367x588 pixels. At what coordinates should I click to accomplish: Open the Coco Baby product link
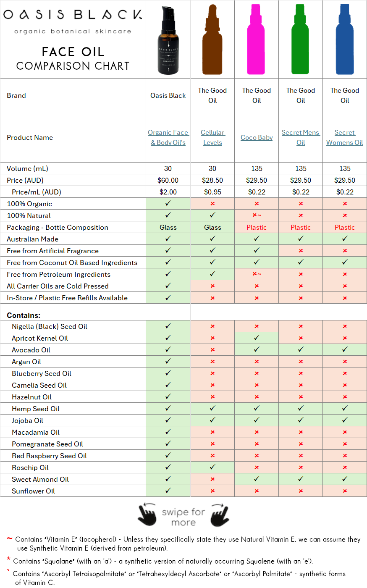coord(257,138)
